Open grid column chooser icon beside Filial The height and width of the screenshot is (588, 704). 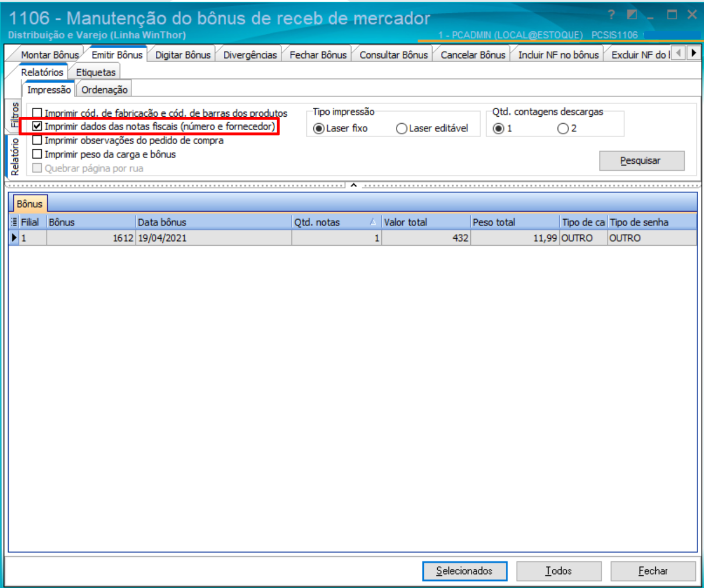[x=14, y=222]
